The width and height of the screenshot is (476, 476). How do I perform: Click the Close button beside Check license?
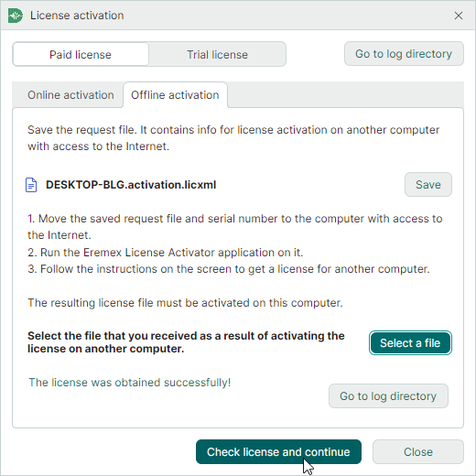pos(418,452)
